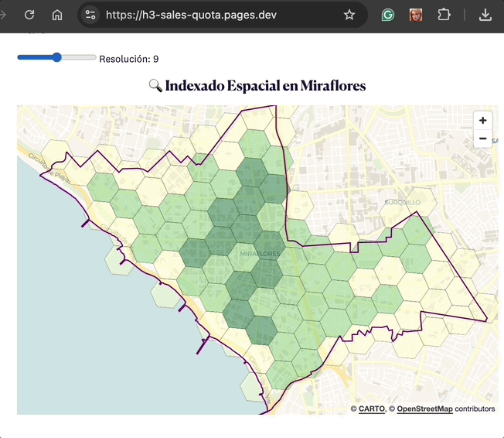The width and height of the screenshot is (504, 438).
Task: Zoom out of the map with minus
Action: pyautogui.click(x=483, y=139)
